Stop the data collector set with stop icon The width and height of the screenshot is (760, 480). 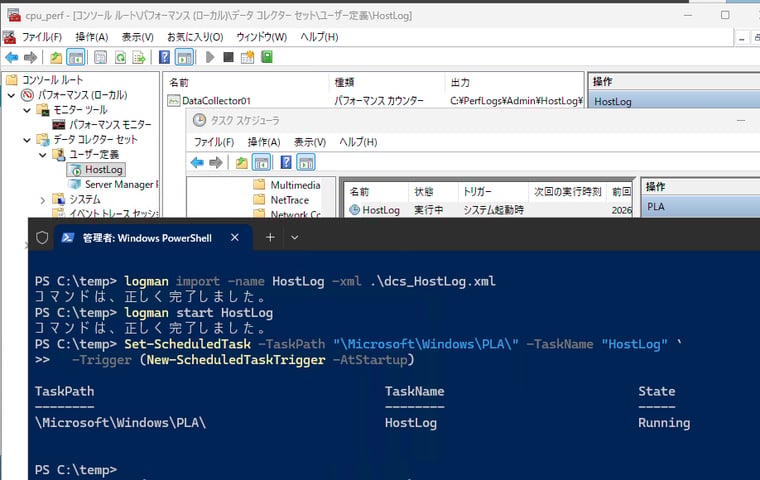click(228, 57)
